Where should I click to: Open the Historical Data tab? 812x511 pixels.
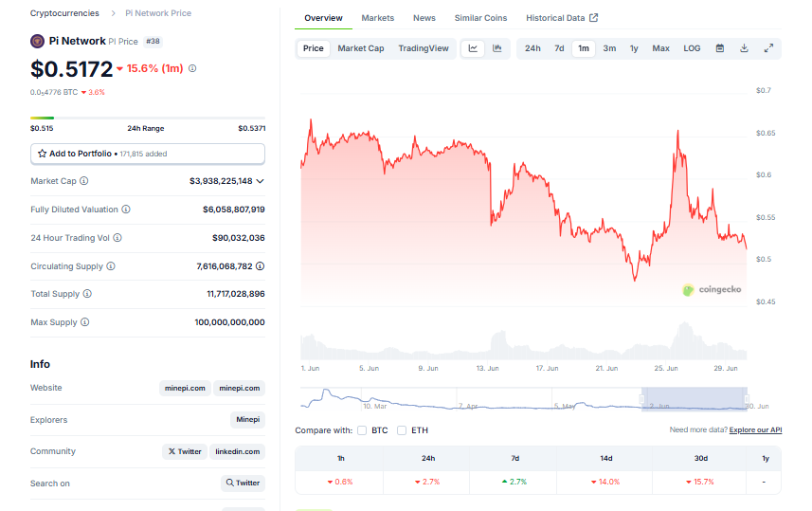[x=561, y=18]
